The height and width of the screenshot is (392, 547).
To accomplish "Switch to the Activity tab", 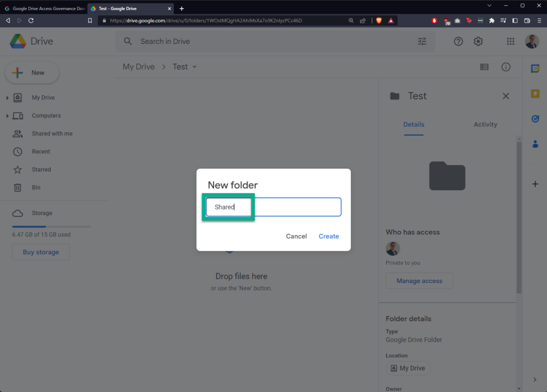I will click(485, 124).
